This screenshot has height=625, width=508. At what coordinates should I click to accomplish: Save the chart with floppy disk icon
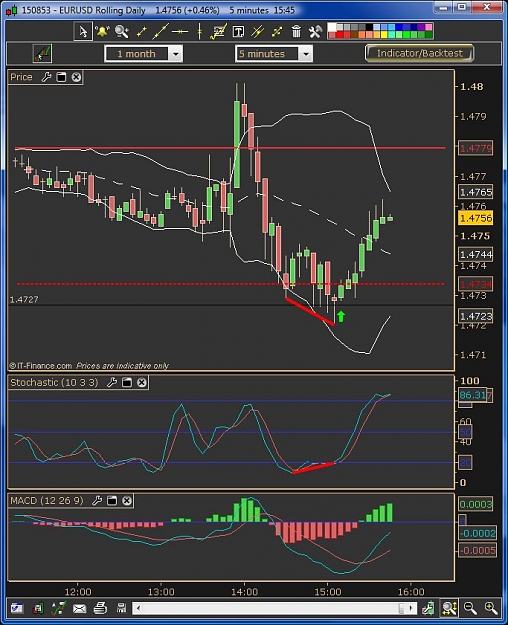coord(121,608)
